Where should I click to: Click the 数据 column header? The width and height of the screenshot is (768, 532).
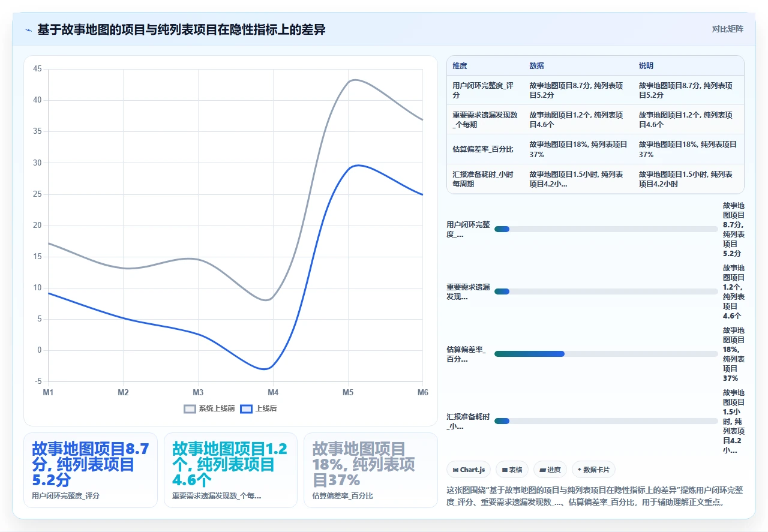pyautogui.click(x=537, y=66)
